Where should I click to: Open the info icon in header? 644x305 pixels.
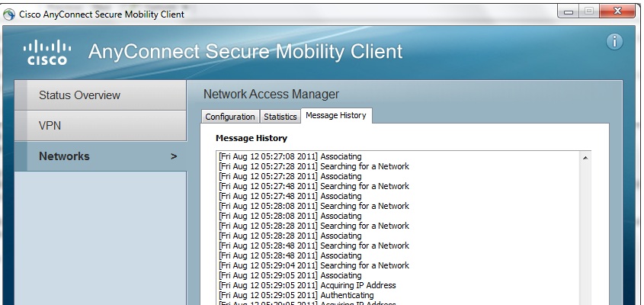pyautogui.click(x=614, y=42)
